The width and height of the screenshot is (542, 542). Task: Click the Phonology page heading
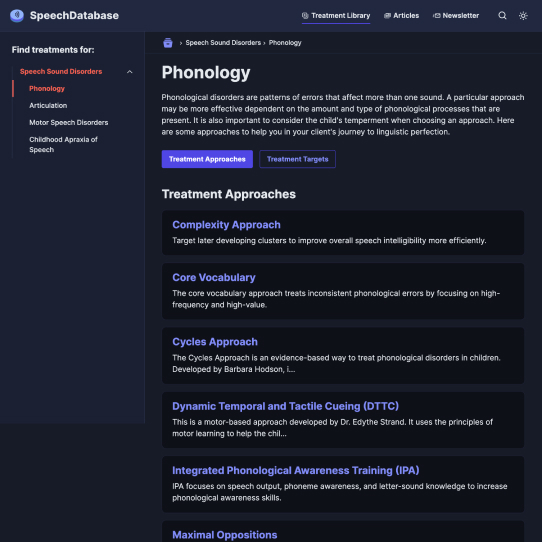point(206,73)
